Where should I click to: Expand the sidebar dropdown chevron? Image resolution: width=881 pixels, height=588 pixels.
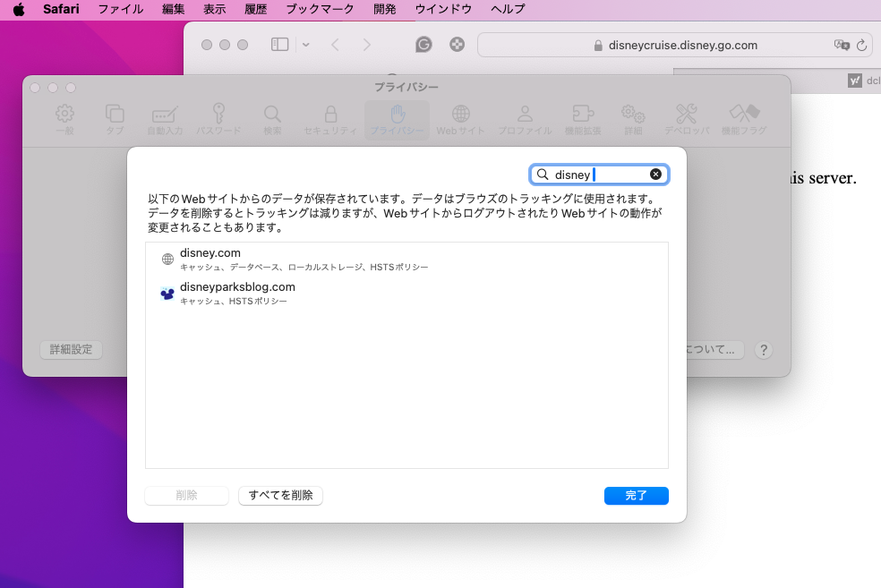pyautogui.click(x=306, y=45)
